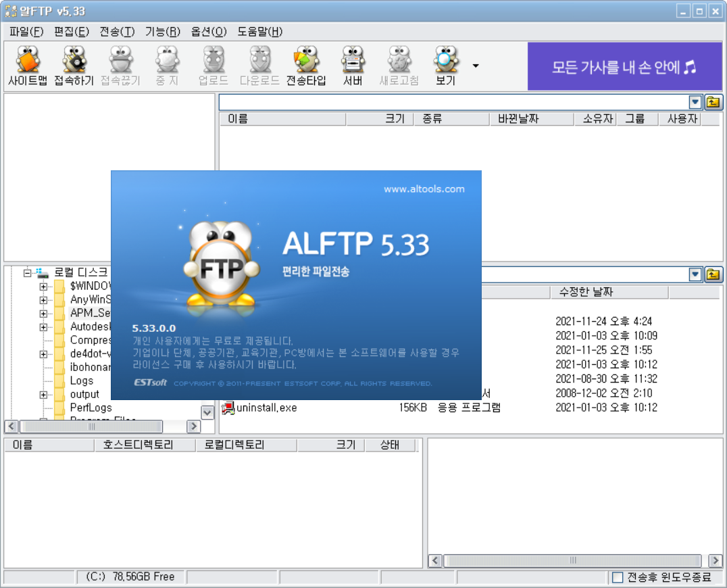The height and width of the screenshot is (588, 727).
Task: Click the 중지 stop icon
Action: (x=167, y=66)
